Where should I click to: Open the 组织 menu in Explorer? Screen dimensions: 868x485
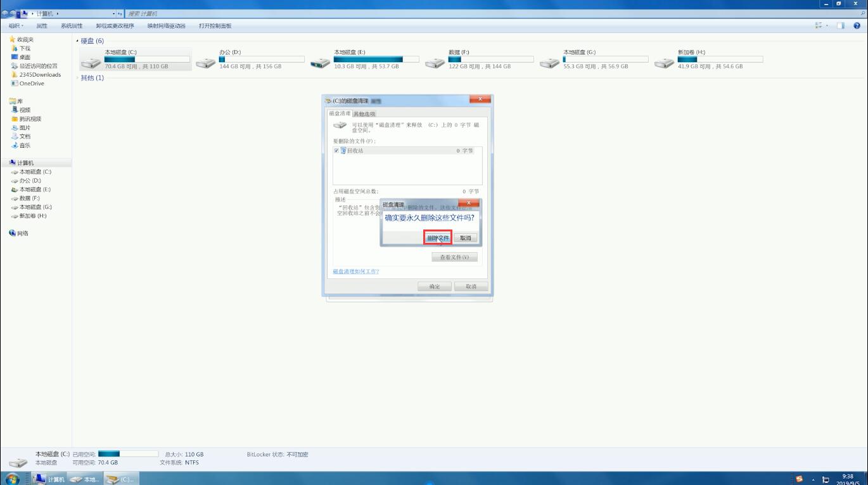pos(16,26)
